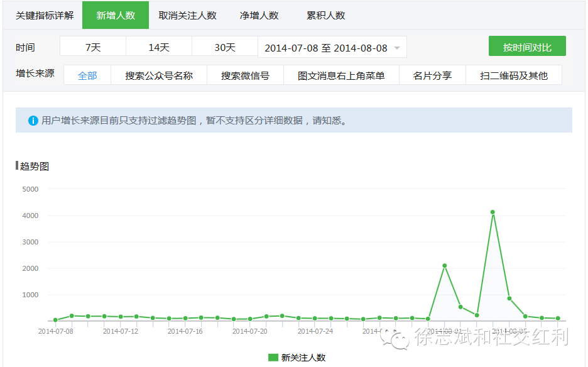
Task: Select the 新增人数 tab
Action: click(x=116, y=15)
